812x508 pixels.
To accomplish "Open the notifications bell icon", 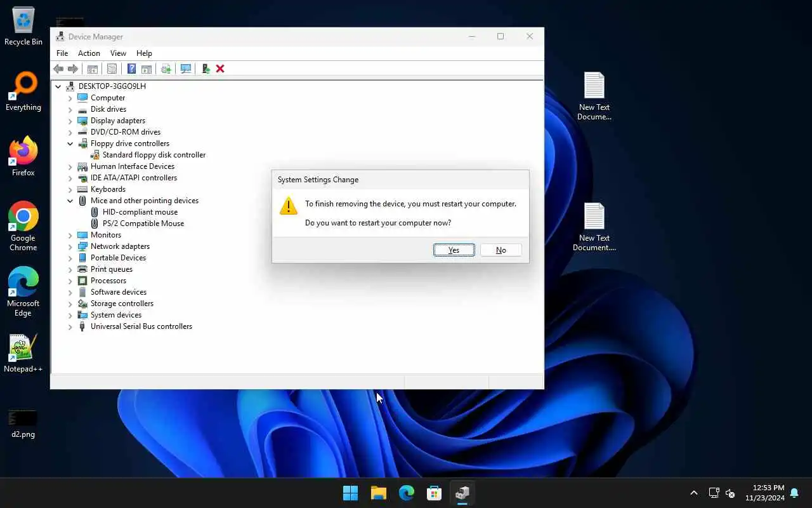I will (x=794, y=493).
